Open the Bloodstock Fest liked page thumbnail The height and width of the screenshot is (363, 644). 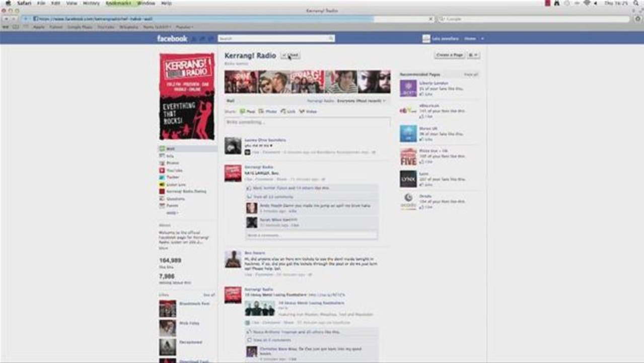pyautogui.click(x=168, y=309)
